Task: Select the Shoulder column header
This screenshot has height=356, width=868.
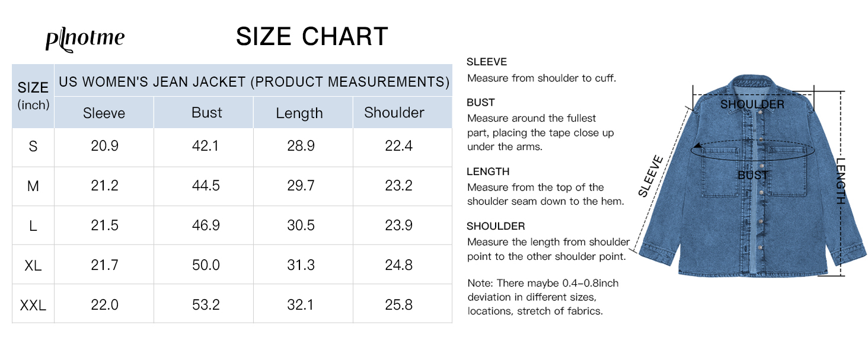Action: coord(394,113)
